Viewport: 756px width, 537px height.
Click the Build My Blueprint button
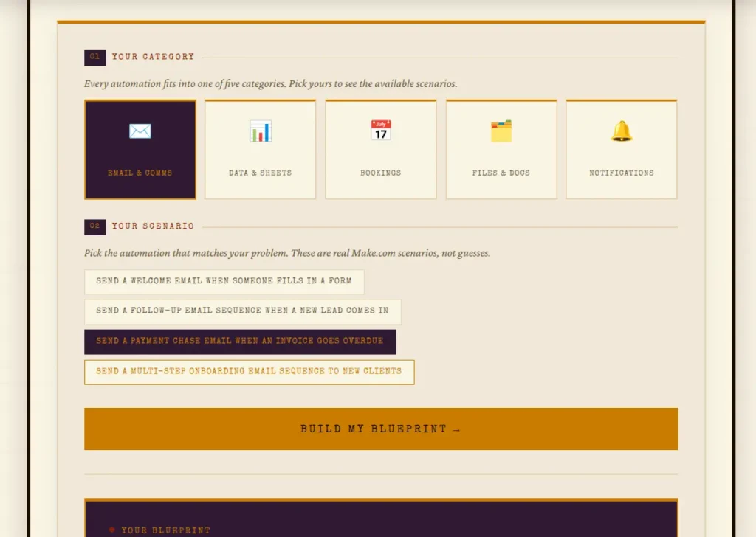pos(381,429)
